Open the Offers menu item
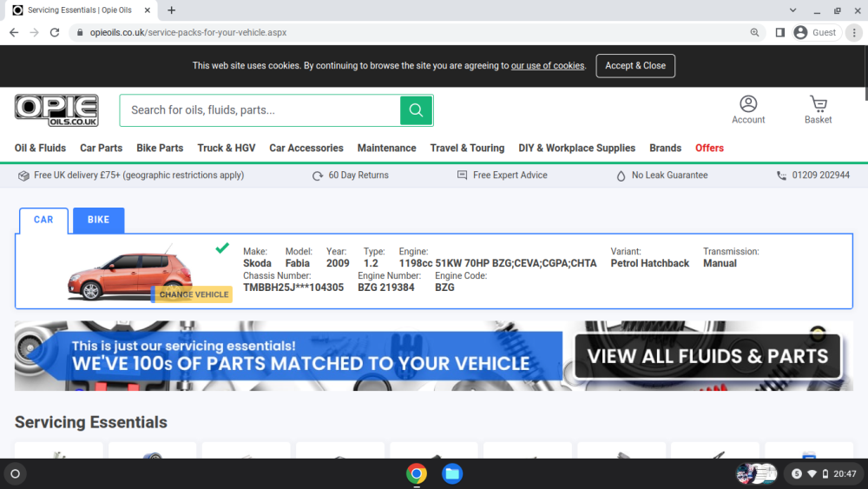Viewport: 868px width, 489px height. point(709,148)
